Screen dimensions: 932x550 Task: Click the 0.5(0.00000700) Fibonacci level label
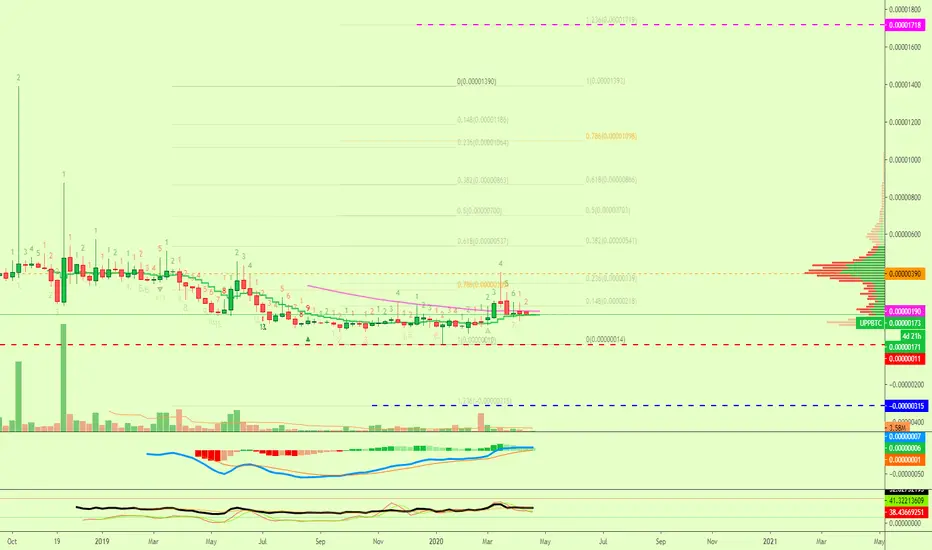click(x=479, y=211)
